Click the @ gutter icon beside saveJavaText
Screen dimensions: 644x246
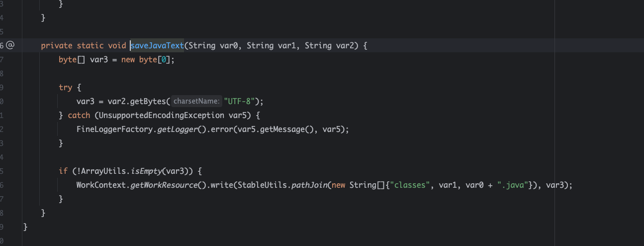pyautogui.click(x=10, y=45)
